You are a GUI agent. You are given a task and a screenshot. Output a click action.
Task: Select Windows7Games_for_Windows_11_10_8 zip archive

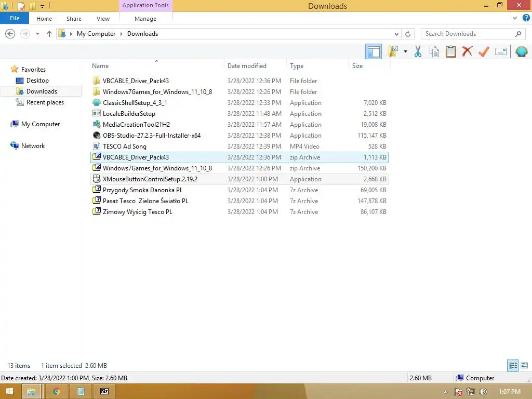240,168
